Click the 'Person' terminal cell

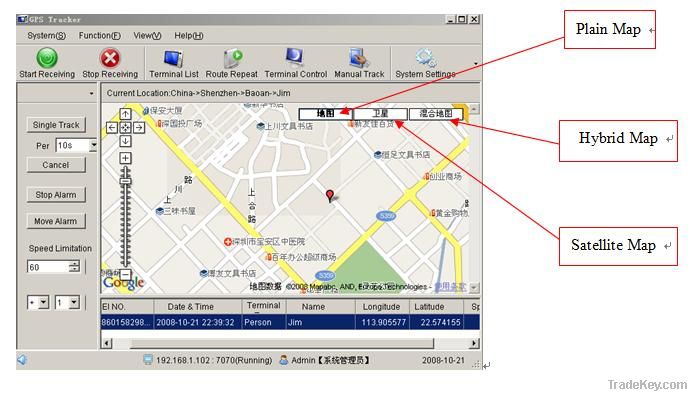click(x=264, y=322)
